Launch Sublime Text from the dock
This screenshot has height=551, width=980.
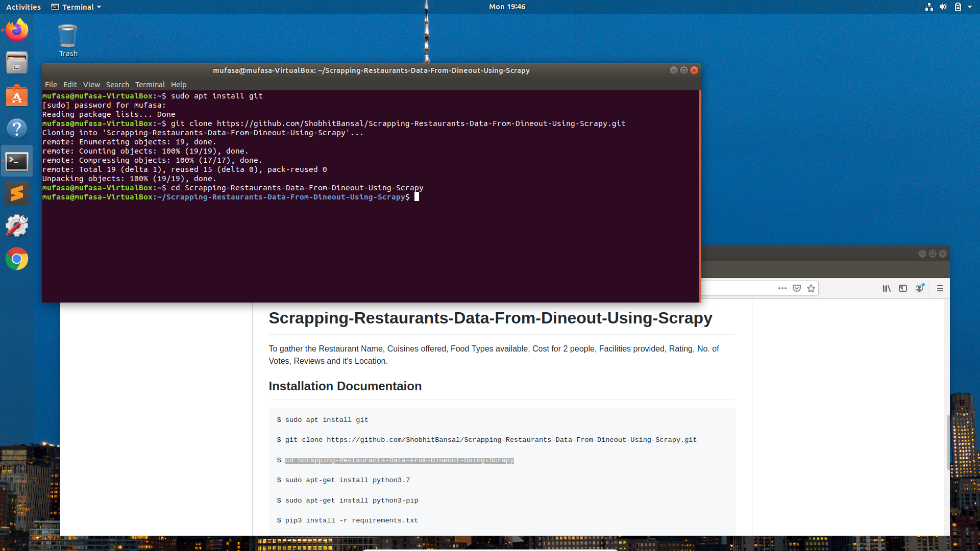point(17,194)
